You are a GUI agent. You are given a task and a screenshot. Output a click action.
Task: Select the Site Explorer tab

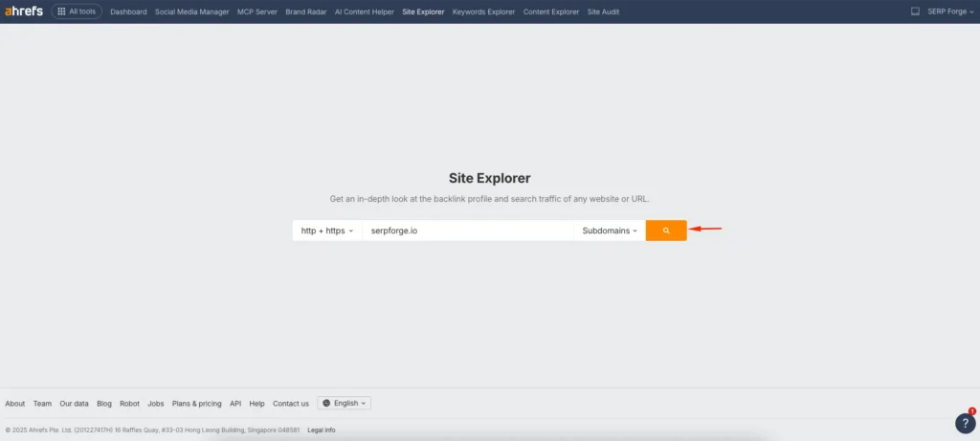coord(423,11)
